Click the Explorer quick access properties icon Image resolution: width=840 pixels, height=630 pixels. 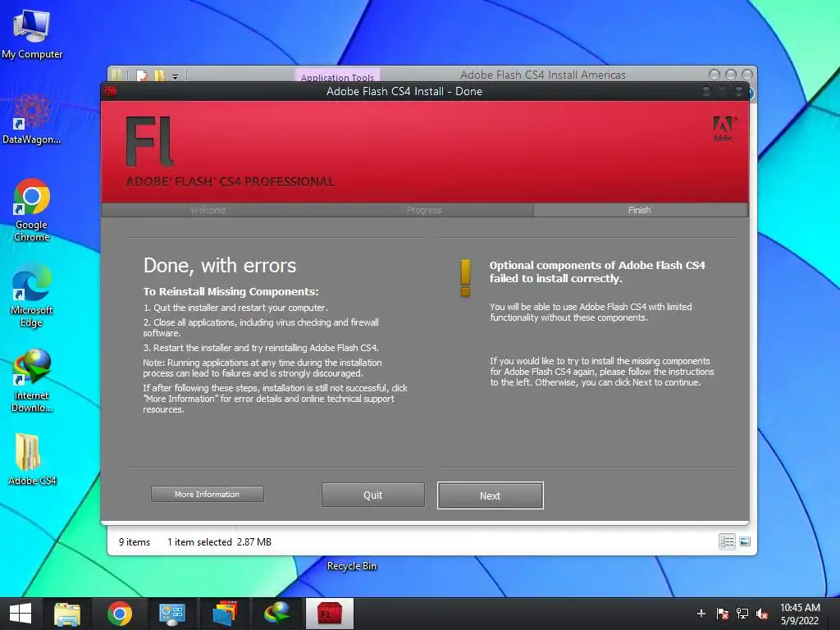point(142,75)
